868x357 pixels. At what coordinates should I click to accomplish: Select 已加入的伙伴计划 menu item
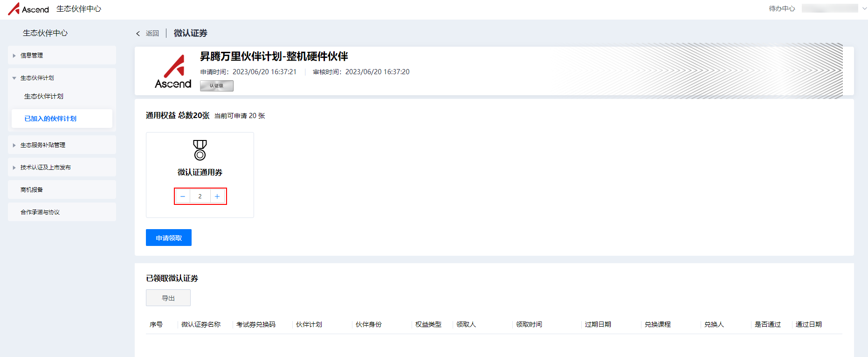pos(62,119)
